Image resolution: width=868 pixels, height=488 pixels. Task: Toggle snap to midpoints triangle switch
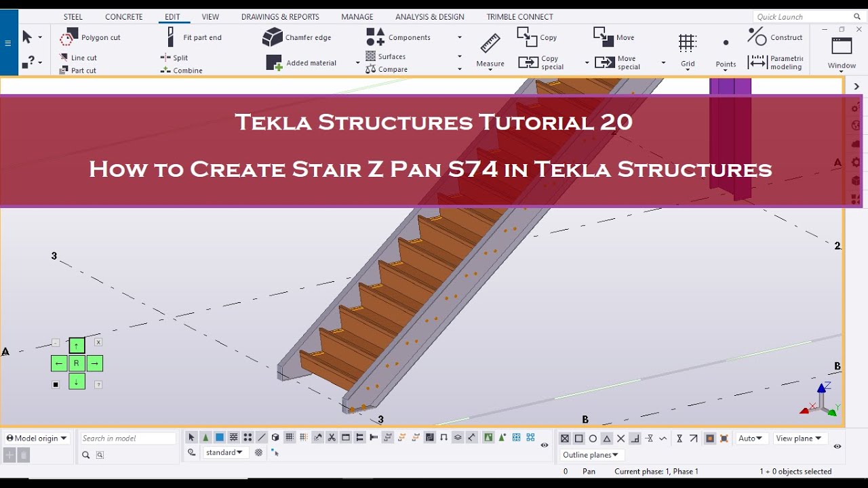pos(607,439)
